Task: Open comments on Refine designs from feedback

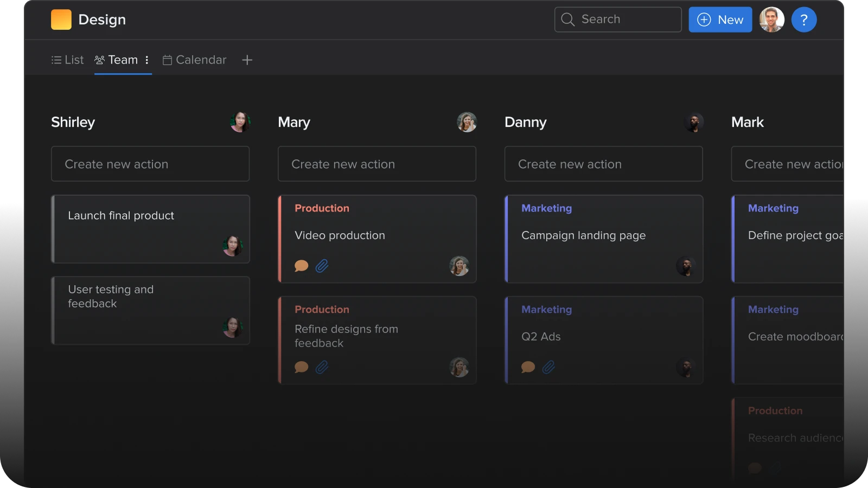Action: click(301, 367)
